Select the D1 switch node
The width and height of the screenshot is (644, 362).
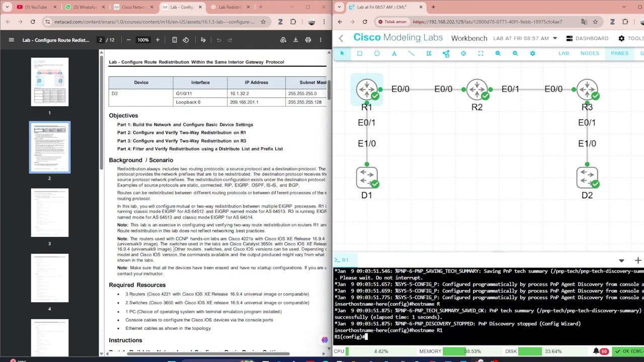click(367, 178)
